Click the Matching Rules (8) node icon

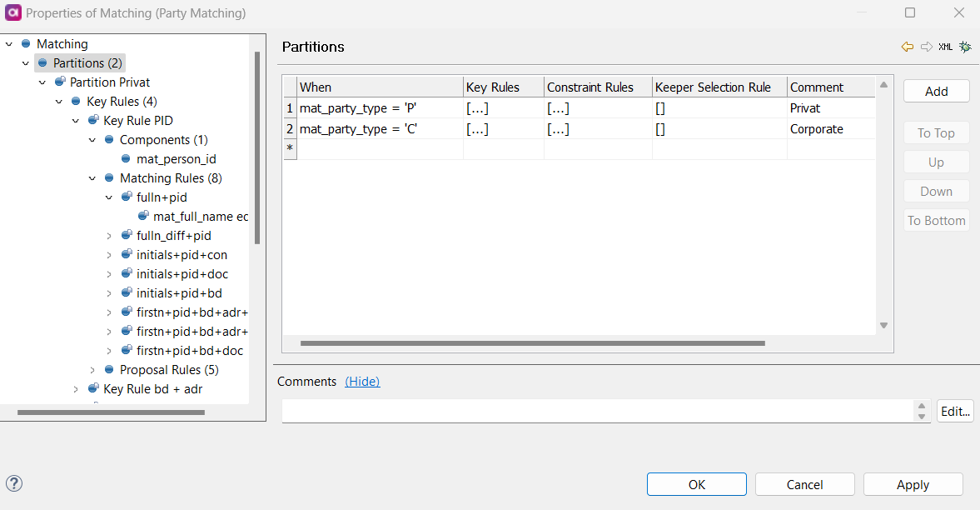click(x=109, y=178)
